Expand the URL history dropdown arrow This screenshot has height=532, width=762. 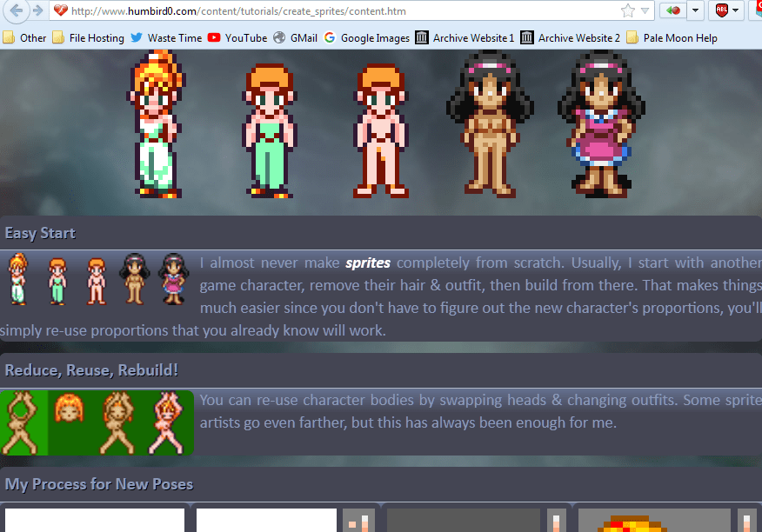coord(645,10)
